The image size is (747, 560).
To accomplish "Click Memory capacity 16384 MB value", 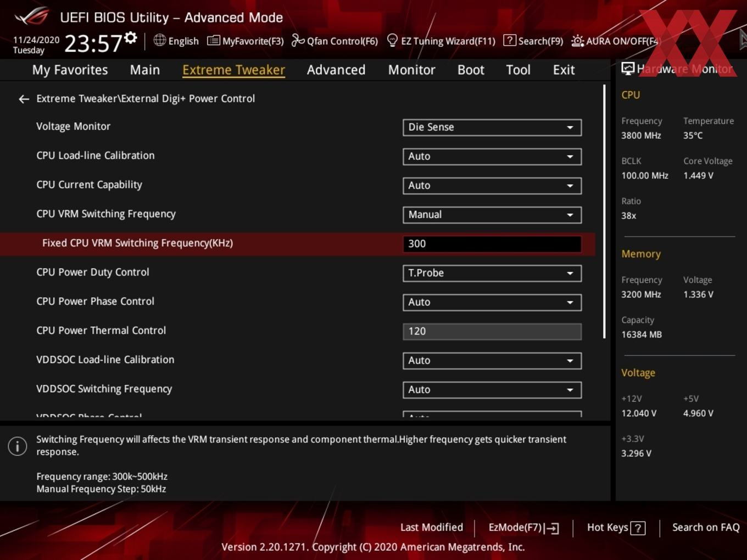I will coord(642,334).
